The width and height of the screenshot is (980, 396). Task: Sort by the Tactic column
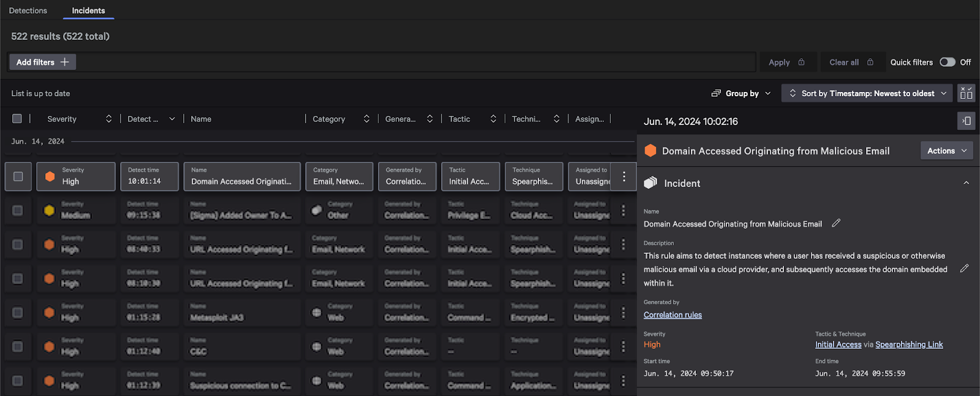click(493, 119)
